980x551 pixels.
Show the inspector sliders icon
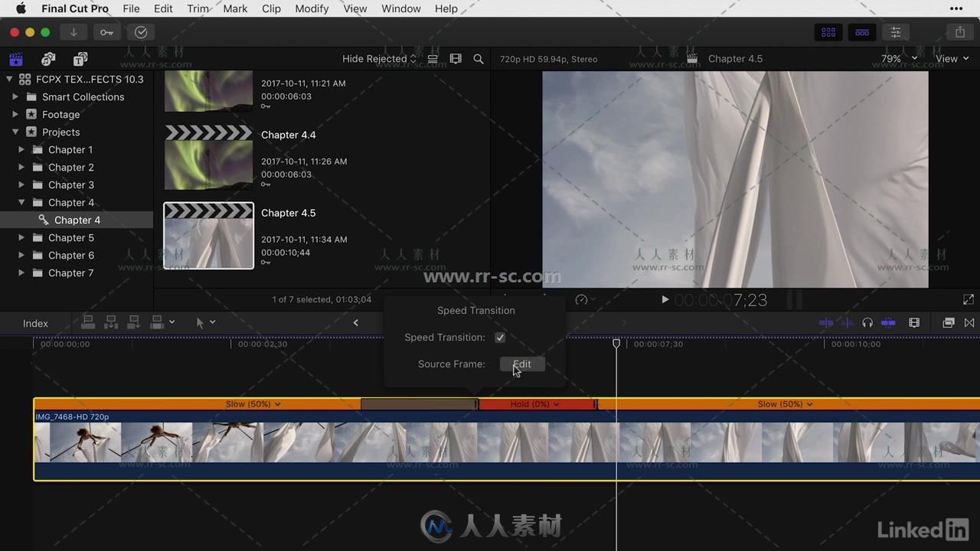pos(896,32)
